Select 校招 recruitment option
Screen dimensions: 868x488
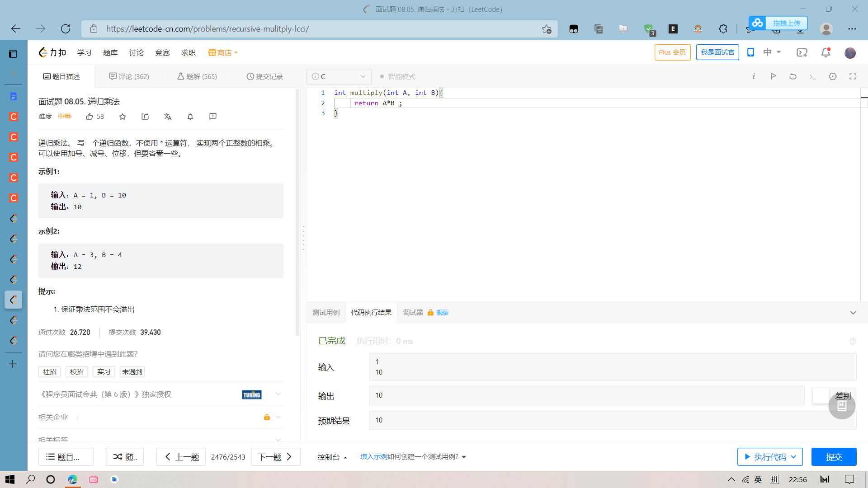(x=77, y=371)
